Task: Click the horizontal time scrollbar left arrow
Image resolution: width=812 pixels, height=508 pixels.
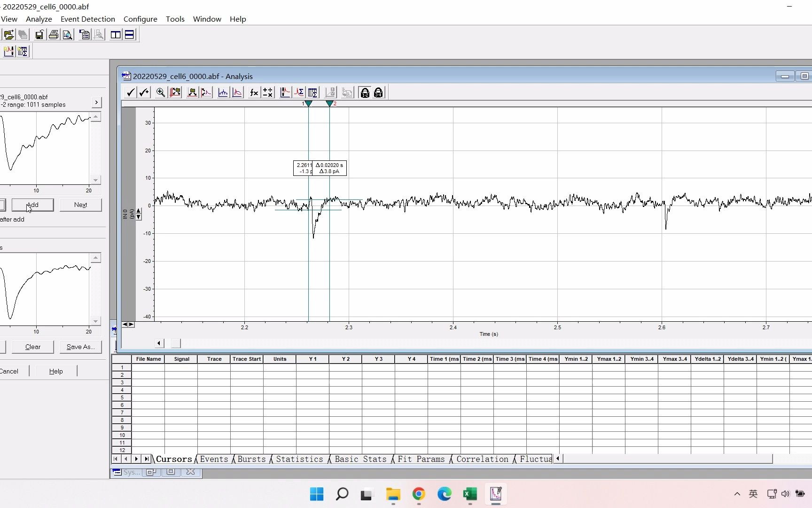Action: [x=159, y=343]
